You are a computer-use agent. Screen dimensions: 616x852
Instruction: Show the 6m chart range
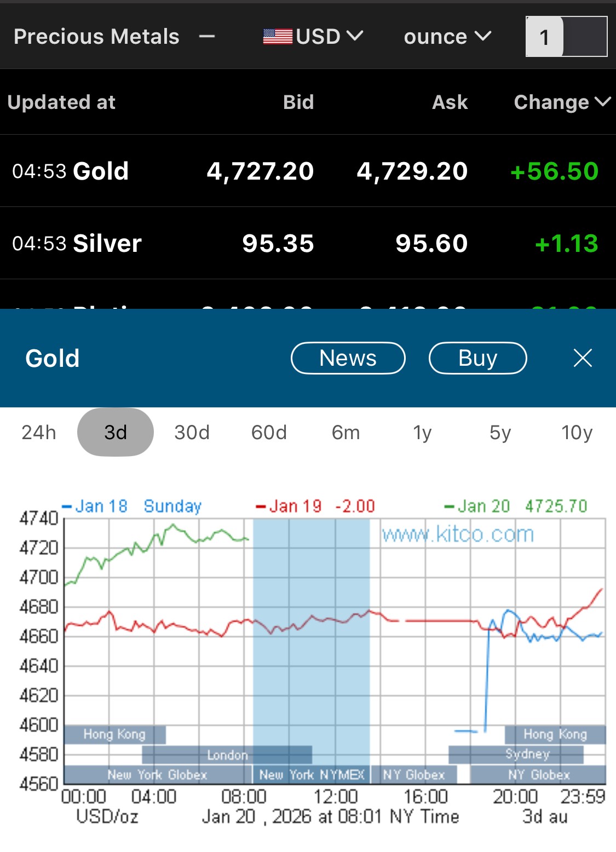[x=346, y=433]
